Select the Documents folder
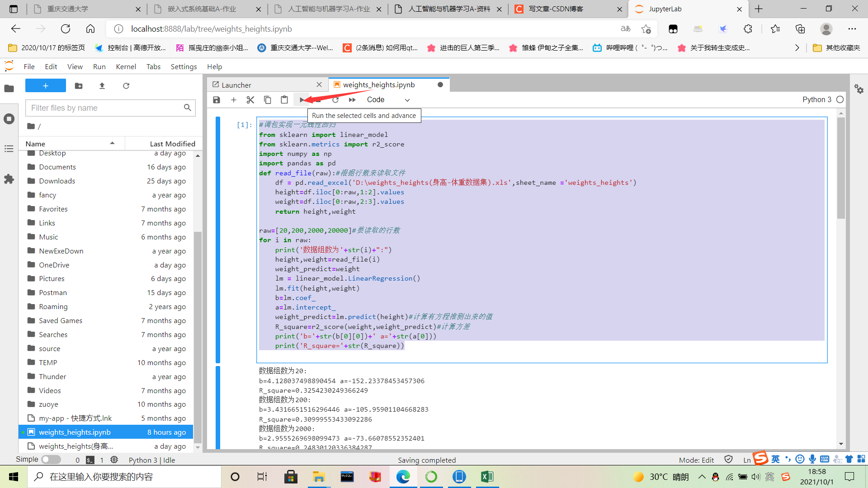This screenshot has width=868, height=488. (106, 167)
